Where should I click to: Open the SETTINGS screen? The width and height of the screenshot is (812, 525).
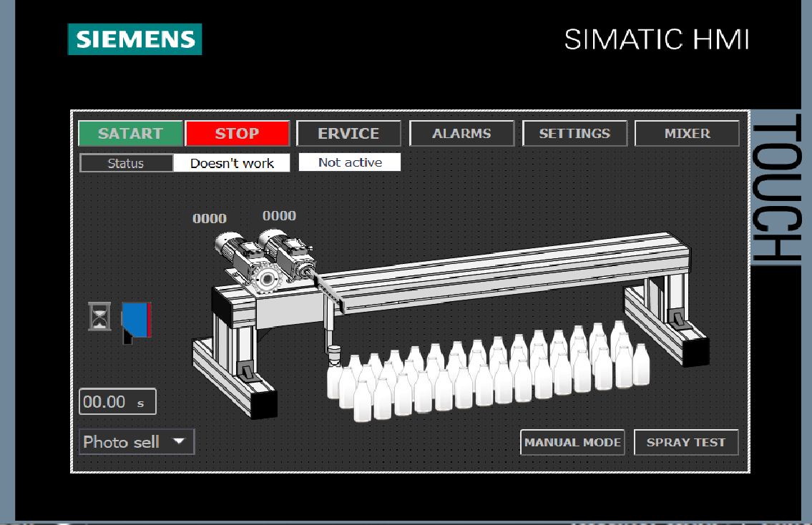pyautogui.click(x=574, y=133)
